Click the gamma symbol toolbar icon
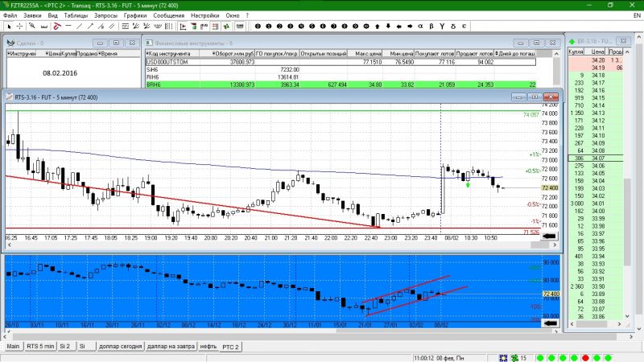 (x=442, y=27)
